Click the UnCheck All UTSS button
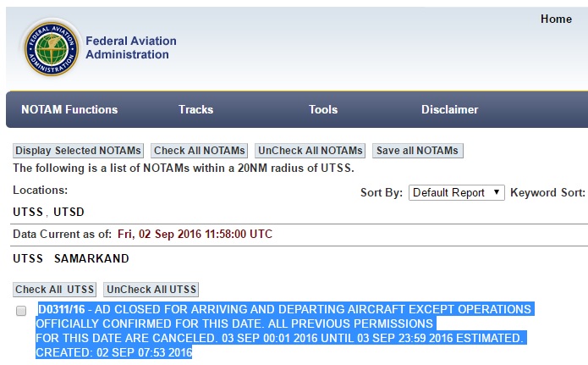588x365 pixels. (x=152, y=290)
